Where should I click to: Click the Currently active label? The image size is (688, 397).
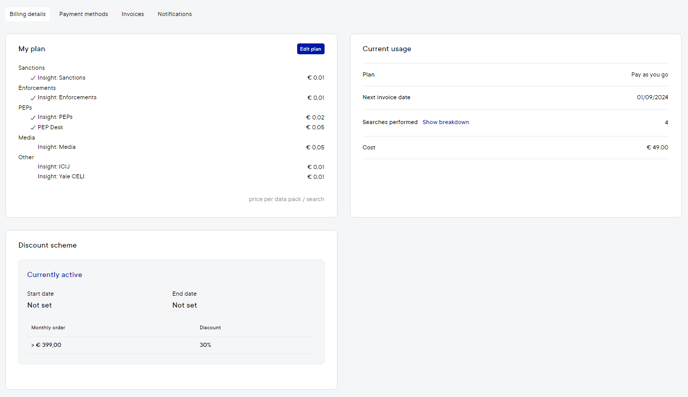[x=54, y=275]
